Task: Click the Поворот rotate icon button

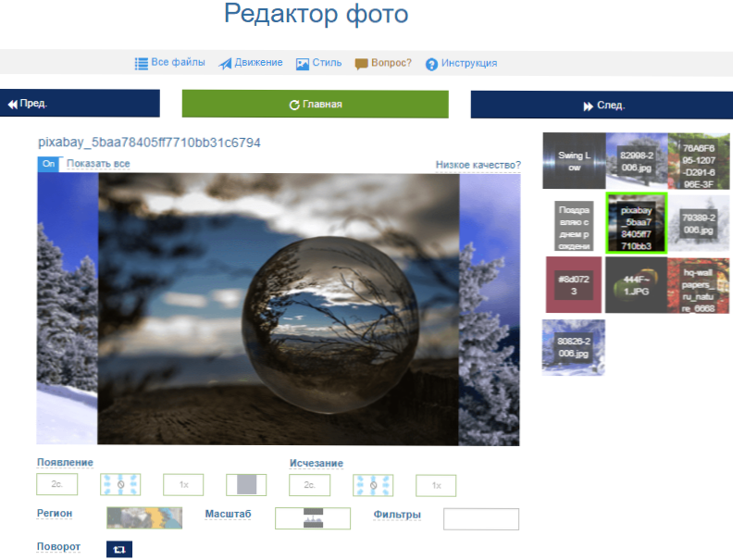Action: [119, 549]
